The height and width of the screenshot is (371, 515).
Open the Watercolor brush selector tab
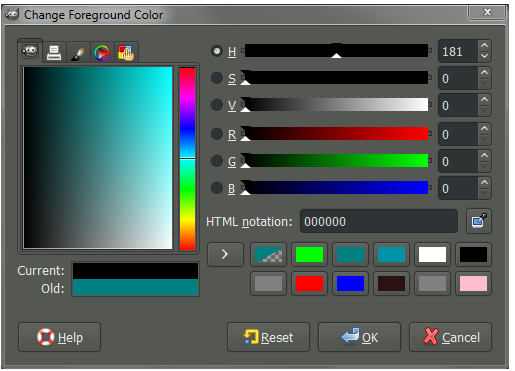pyautogui.click(x=78, y=53)
